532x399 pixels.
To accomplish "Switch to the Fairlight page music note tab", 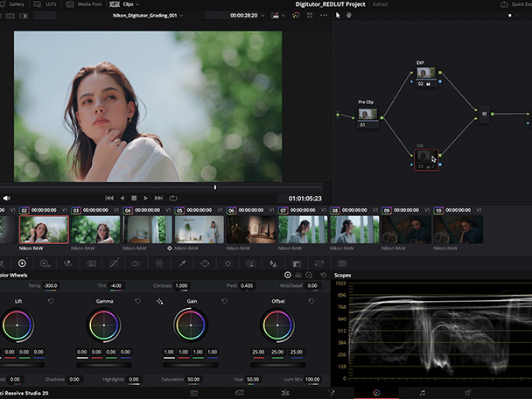I will point(422,393).
